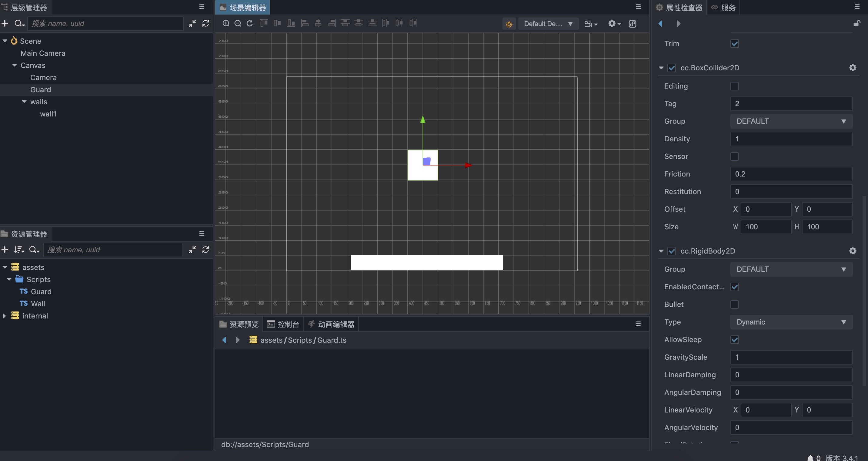Click the zoom out icon in scene toolbar

click(x=238, y=23)
